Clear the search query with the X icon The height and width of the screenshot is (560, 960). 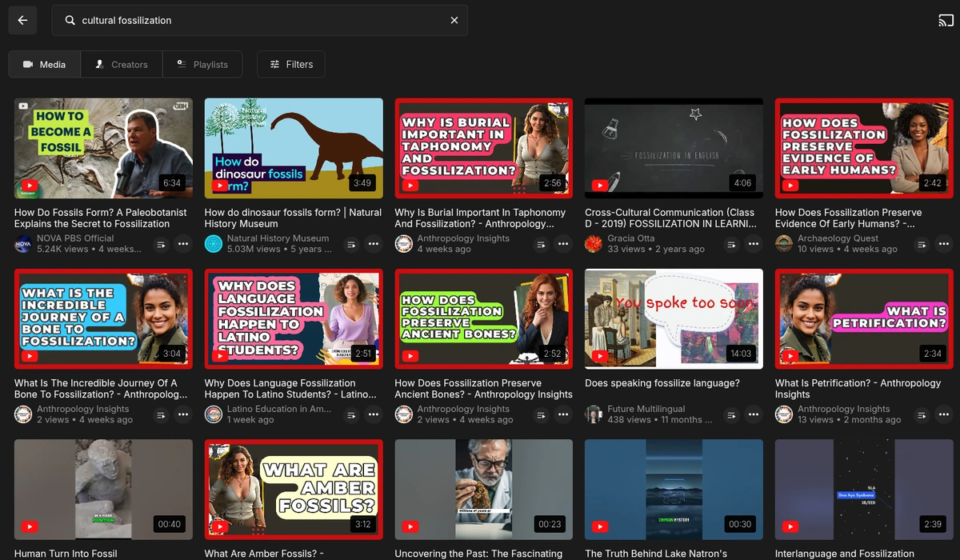(454, 21)
